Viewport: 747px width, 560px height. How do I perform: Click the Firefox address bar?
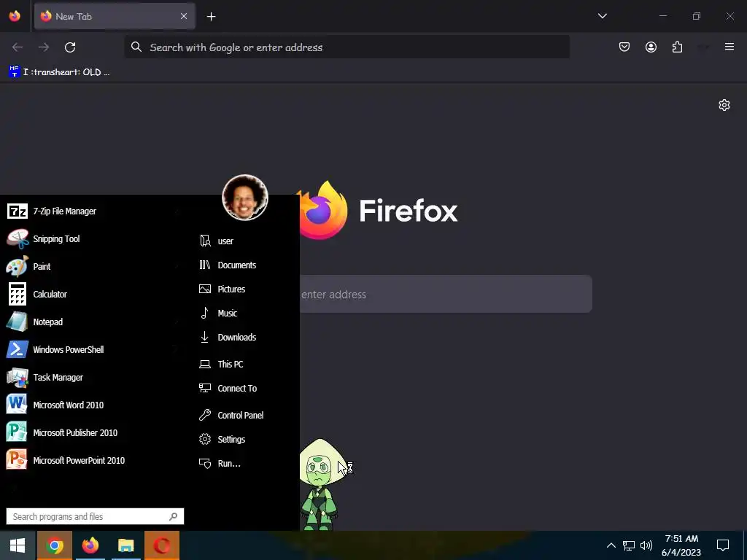point(347,47)
